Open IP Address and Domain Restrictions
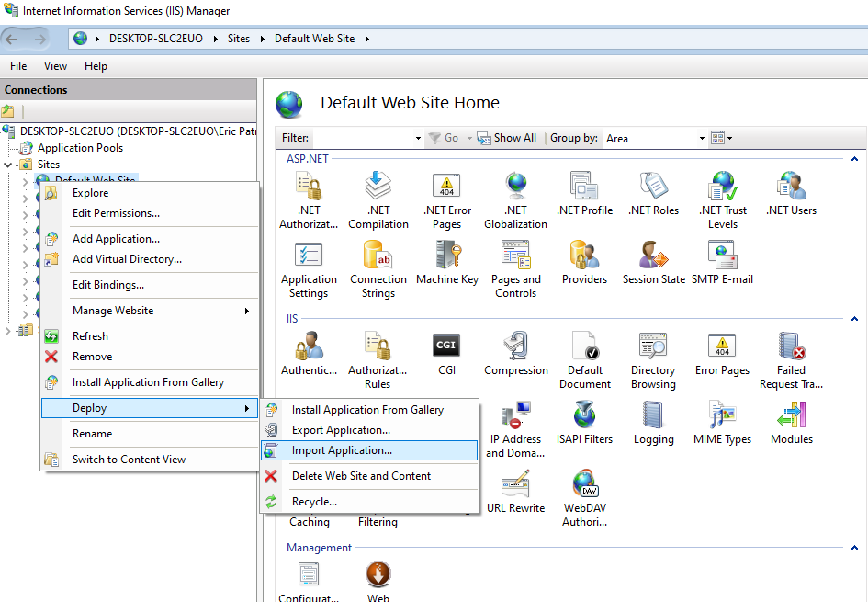Image resolution: width=868 pixels, height=602 pixels. [x=515, y=429]
